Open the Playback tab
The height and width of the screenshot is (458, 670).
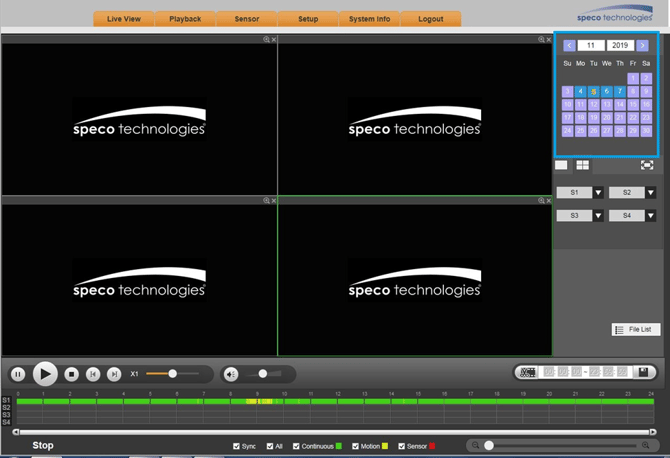click(x=185, y=19)
